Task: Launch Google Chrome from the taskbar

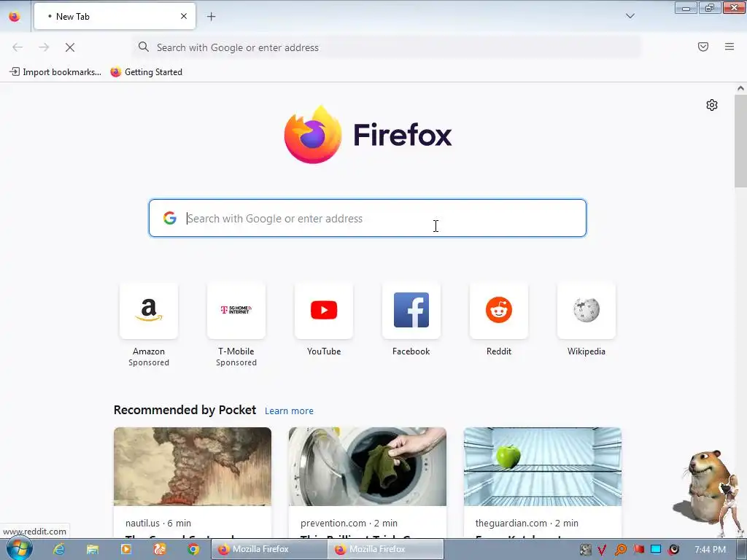Action: [x=193, y=549]
